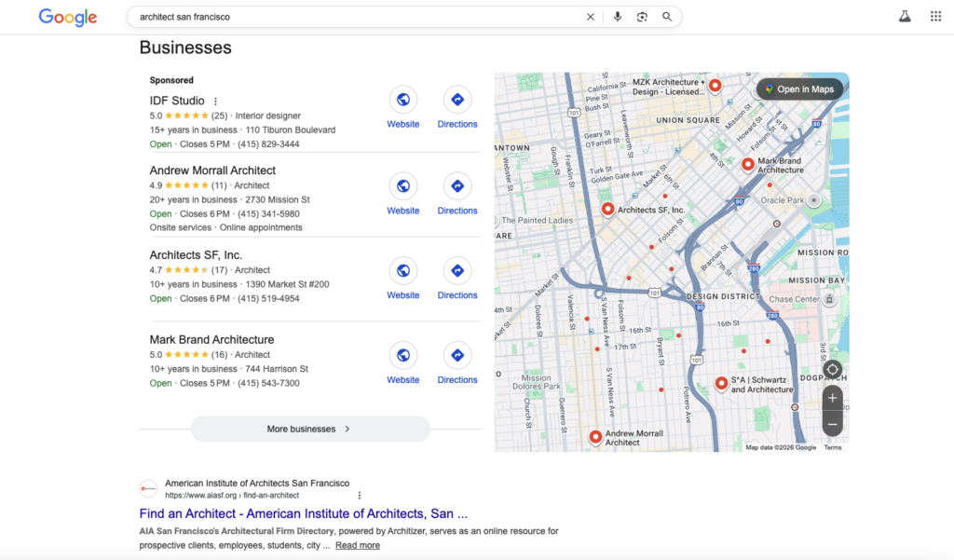Viewport: 954px width, 560px height.
Task: Open Find an Architect AIA result
Action: coord(303,513)
